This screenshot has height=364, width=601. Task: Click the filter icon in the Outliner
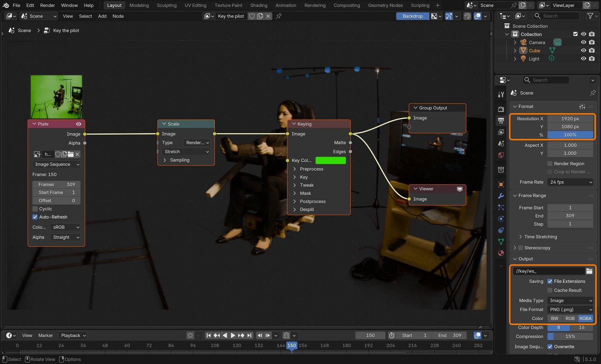[x=590, y=16]
